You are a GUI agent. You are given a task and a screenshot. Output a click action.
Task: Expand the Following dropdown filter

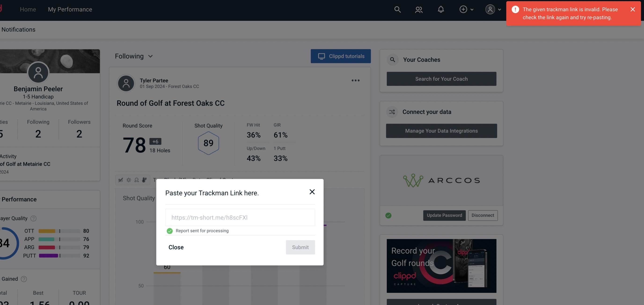pos(134,56)
